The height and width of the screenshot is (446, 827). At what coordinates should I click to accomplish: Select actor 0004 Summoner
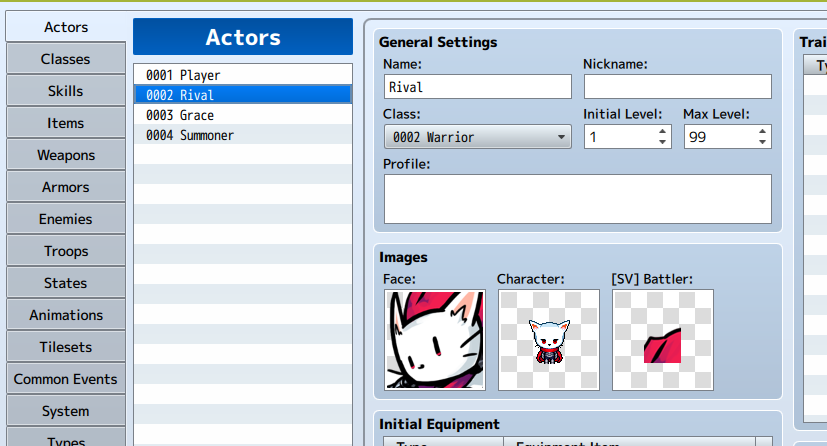[243, 135]
